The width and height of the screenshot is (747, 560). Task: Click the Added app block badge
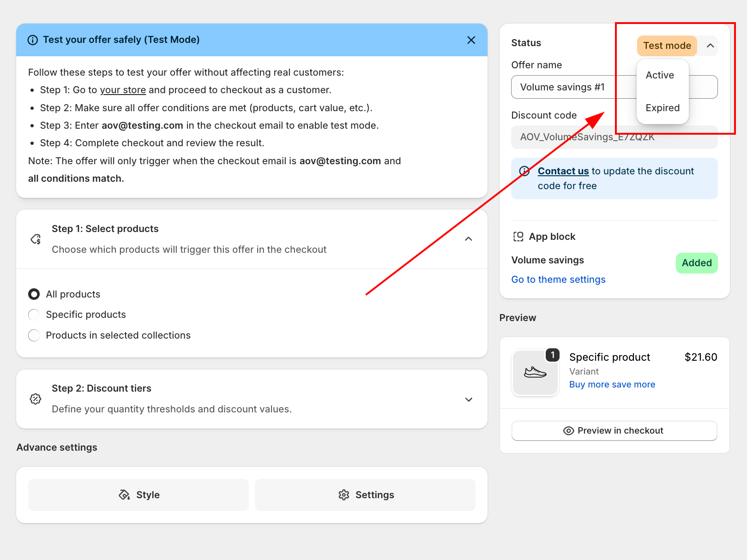coord(697,263)
